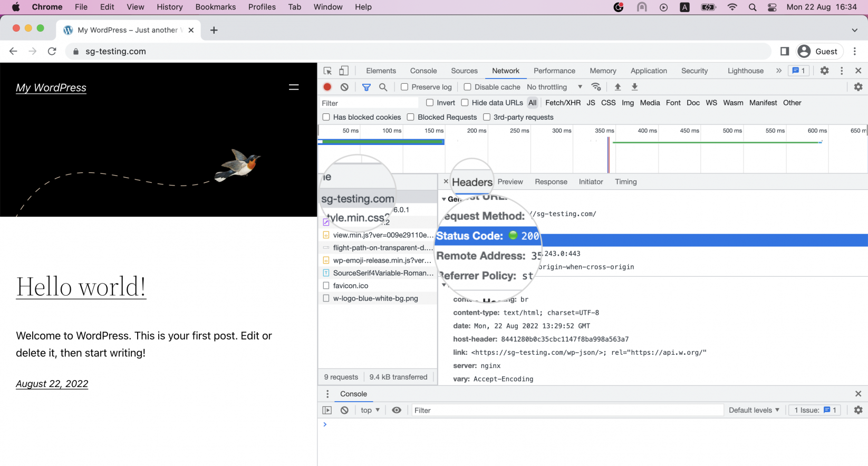Image resolution: width=868 pixels, height=466 pixels.
Task: Enable Disable cache checkbox
Action: (x=467, y=87)
